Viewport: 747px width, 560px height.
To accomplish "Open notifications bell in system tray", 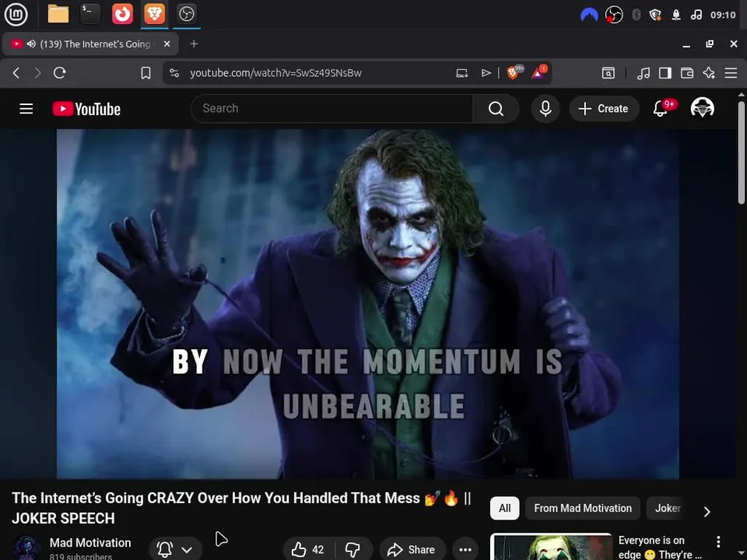I will [676, 15].
